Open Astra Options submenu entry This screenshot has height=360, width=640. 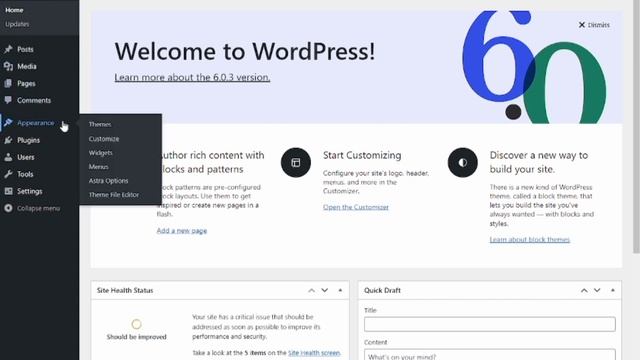click(109, 180)
